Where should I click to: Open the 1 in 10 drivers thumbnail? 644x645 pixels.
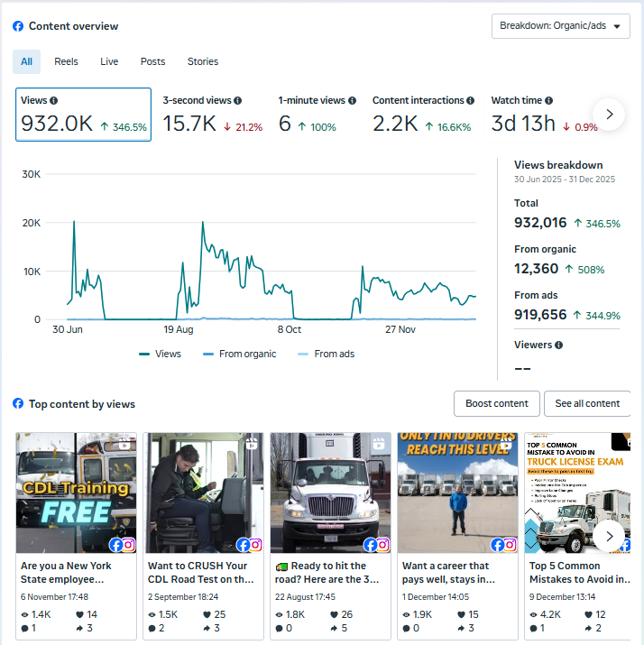[457, 493]
